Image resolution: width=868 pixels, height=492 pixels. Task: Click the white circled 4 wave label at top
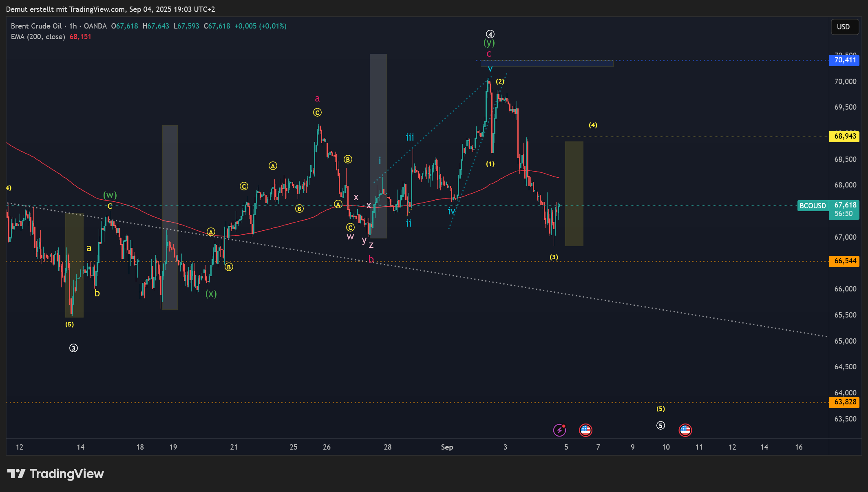point(490,34)
